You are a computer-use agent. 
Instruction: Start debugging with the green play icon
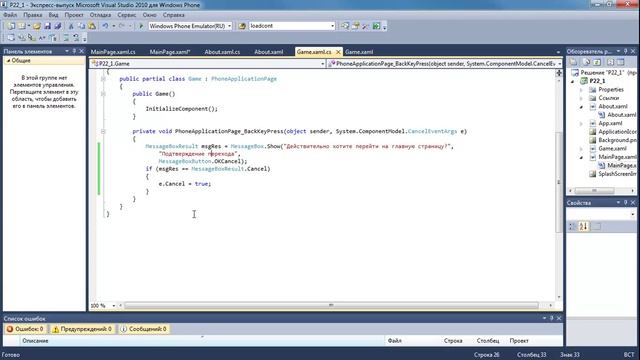pyautogui.click(x=141, y=26)
